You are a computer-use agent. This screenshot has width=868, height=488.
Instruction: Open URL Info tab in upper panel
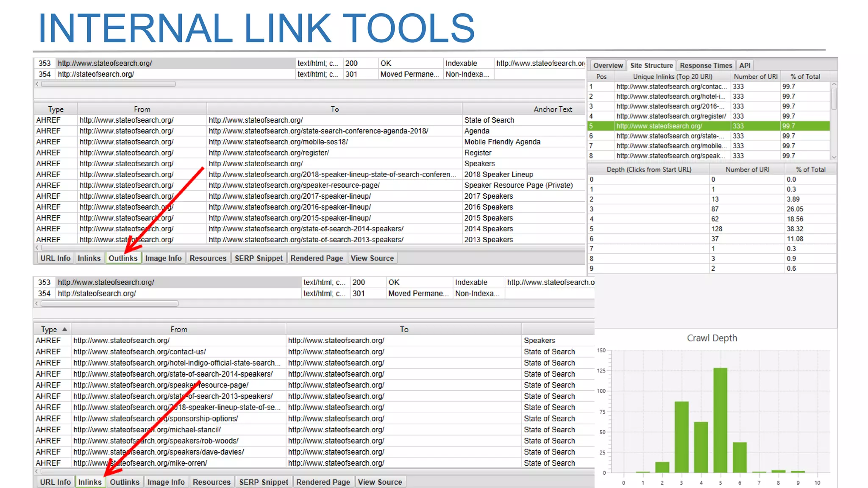[56, 258]
